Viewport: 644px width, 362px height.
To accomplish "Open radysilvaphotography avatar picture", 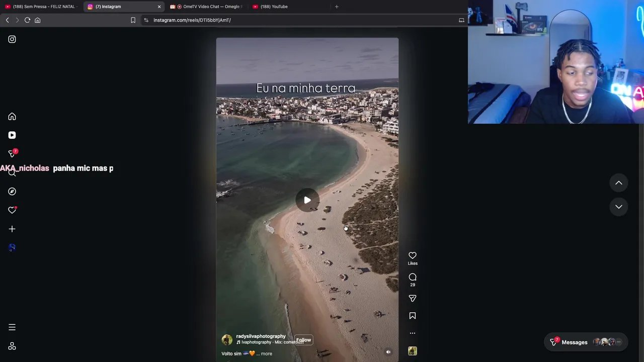I will [227, 340].
